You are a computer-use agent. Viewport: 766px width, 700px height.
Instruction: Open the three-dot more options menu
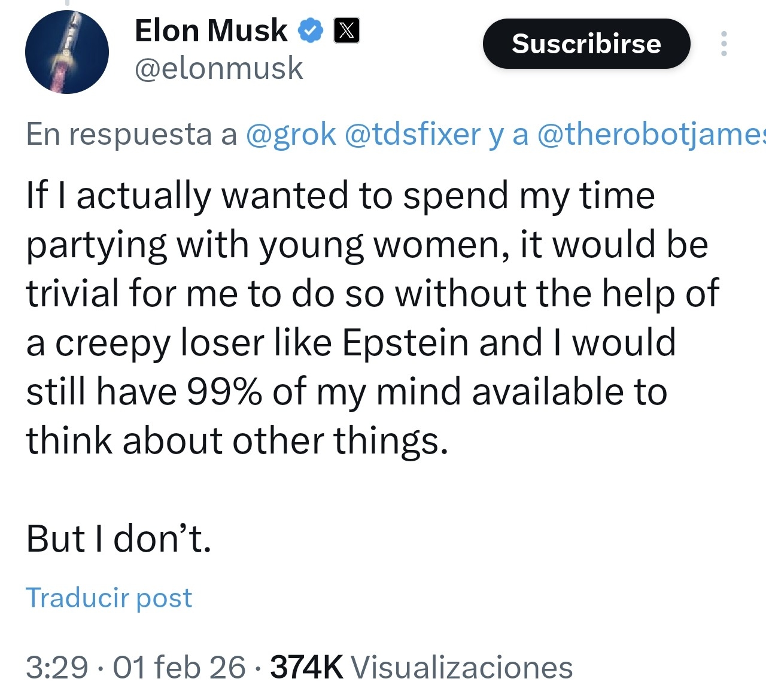[724, 44]
